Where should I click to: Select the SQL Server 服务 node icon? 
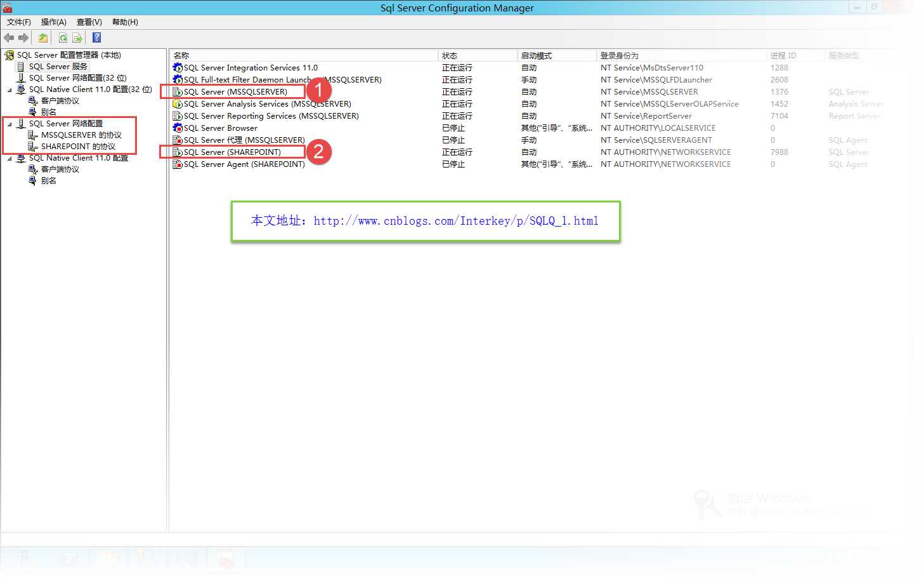tap(21, 67)
